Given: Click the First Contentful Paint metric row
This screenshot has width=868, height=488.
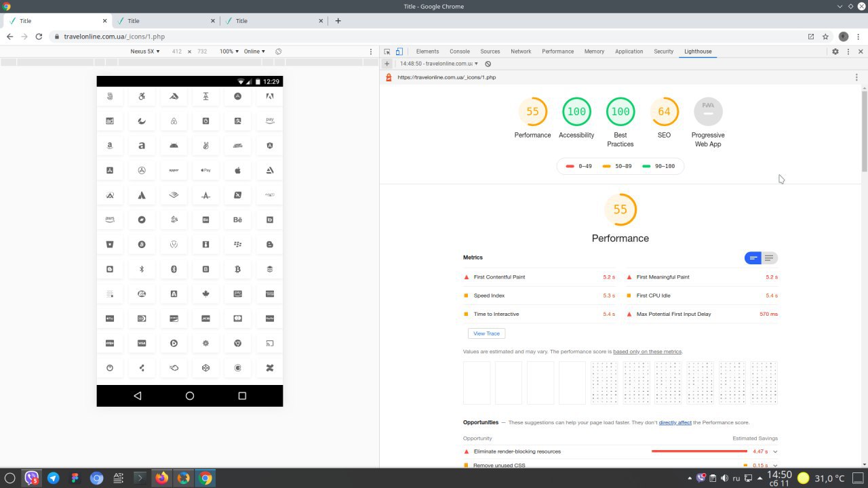Looking at the screenshot, I should pyautogui.click(x=540, y=277).
